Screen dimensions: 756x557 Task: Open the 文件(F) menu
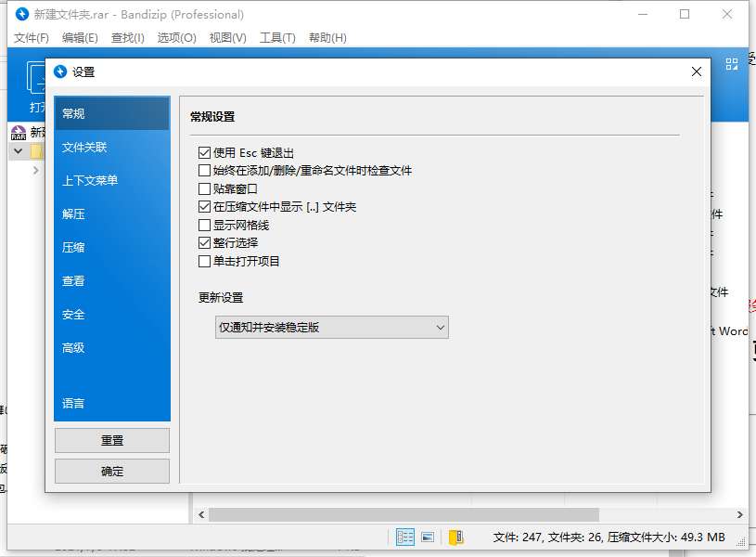(32, 38)
